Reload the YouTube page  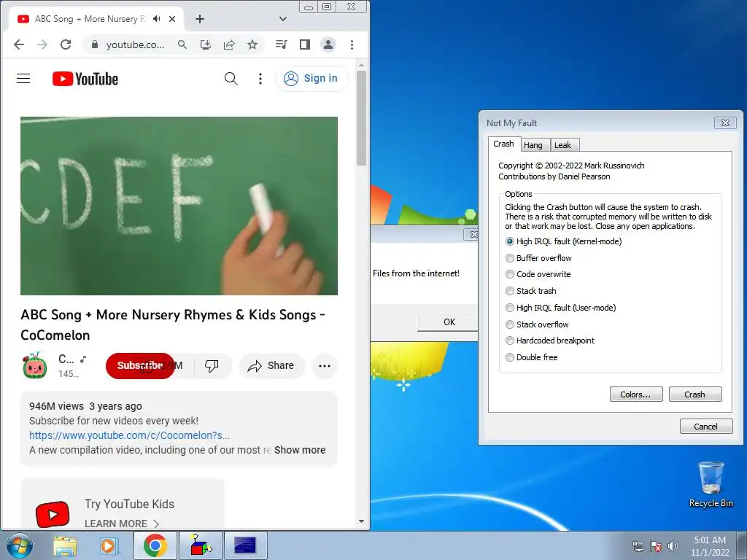(66, 44)
